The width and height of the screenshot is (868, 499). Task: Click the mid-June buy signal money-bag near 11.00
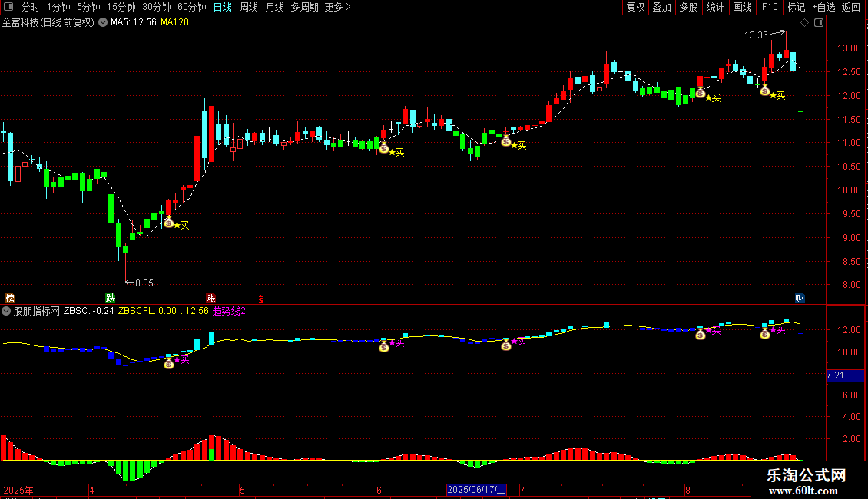(506, 141)
